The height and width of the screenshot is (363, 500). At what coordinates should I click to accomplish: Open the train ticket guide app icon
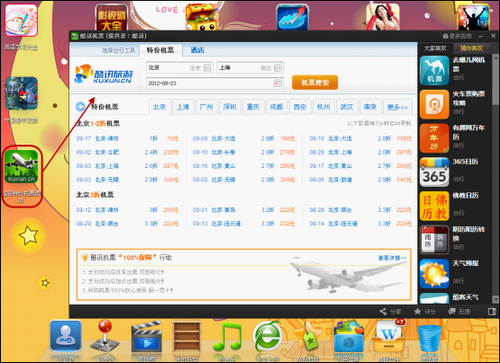coord(434,105)
